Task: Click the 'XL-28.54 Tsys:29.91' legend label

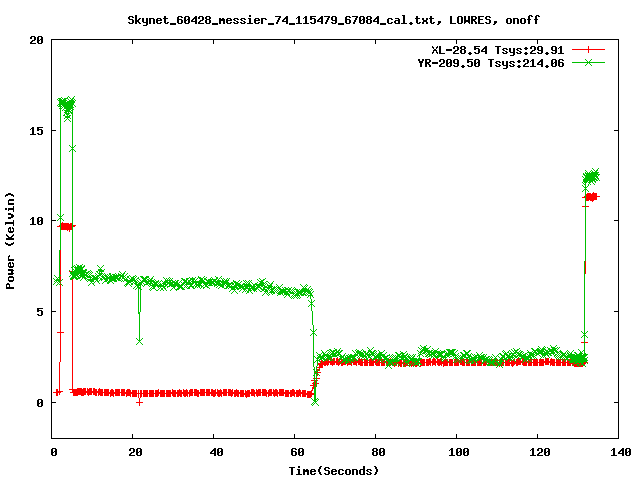Action: [498, 50]
